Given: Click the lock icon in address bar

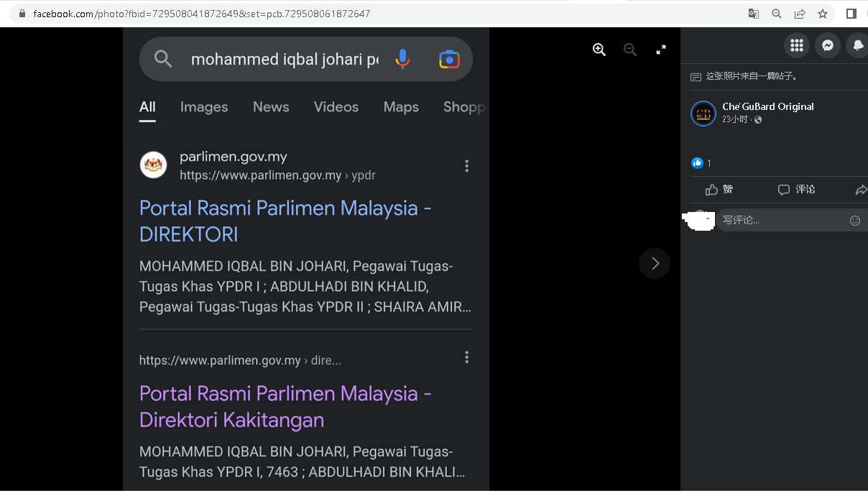Looking at the screenshot, I should [x=22, y=14].
